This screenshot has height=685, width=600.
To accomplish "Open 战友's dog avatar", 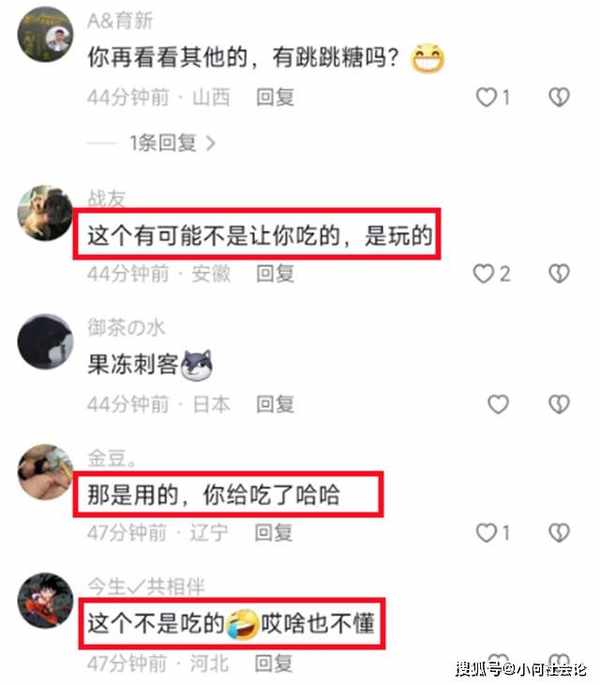I will [45, 213].
